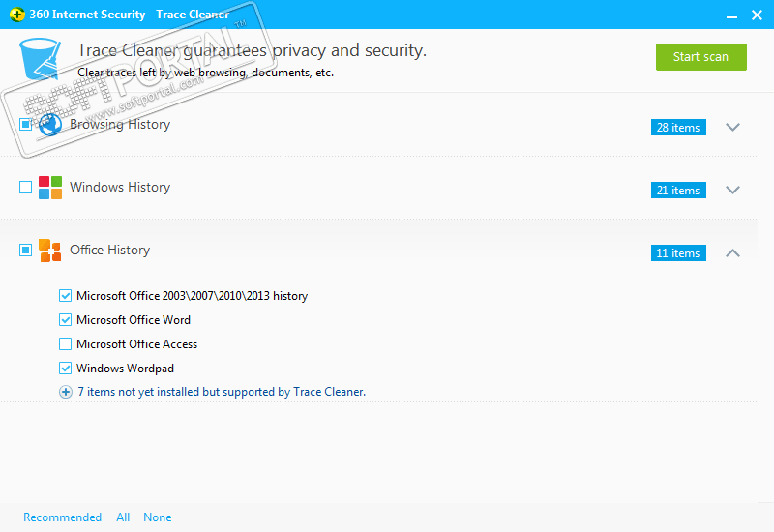Toggle the Browsing History checkbox
The width and height of the screenshot is (774, 532).
click(x=26, y=125)
